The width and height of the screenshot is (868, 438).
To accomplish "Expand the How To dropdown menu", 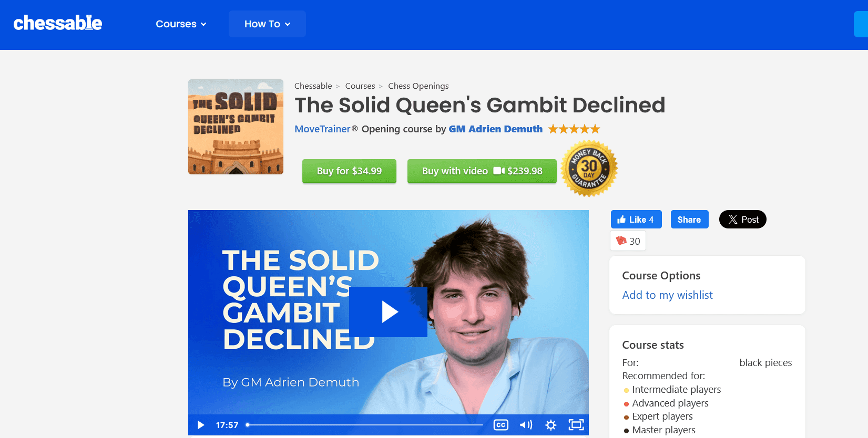I will [x=267, y=24].
